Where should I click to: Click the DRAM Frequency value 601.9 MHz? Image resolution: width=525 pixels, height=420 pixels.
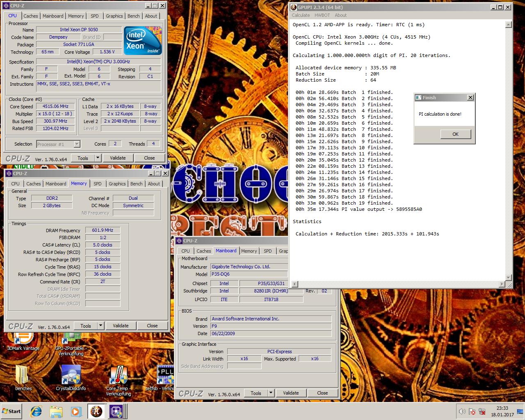click(x=103, y=230)
